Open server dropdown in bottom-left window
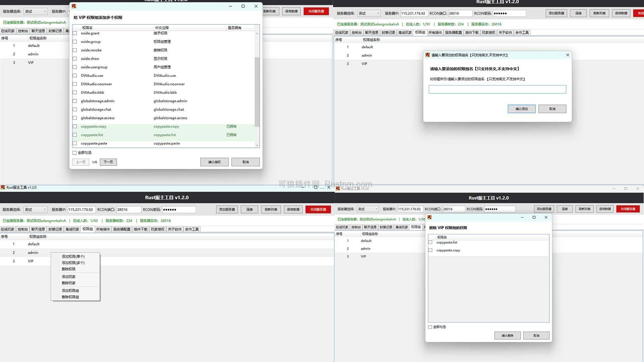644x362 pixels. click(x=35, y=209)
